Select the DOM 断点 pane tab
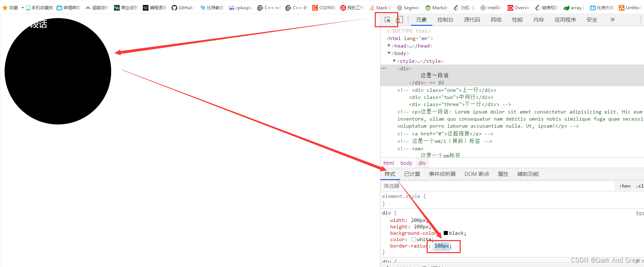 pyautogui.click(x=477, y=174)
